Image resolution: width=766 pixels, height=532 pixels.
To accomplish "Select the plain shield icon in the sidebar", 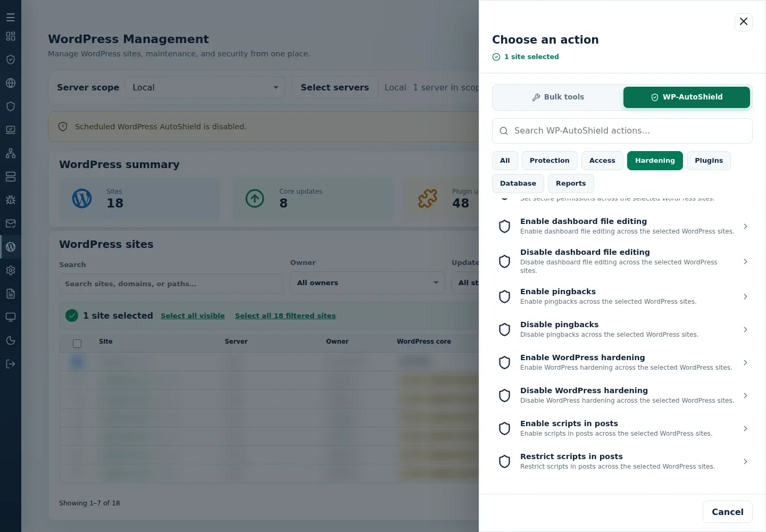I will tap(11, 106).
